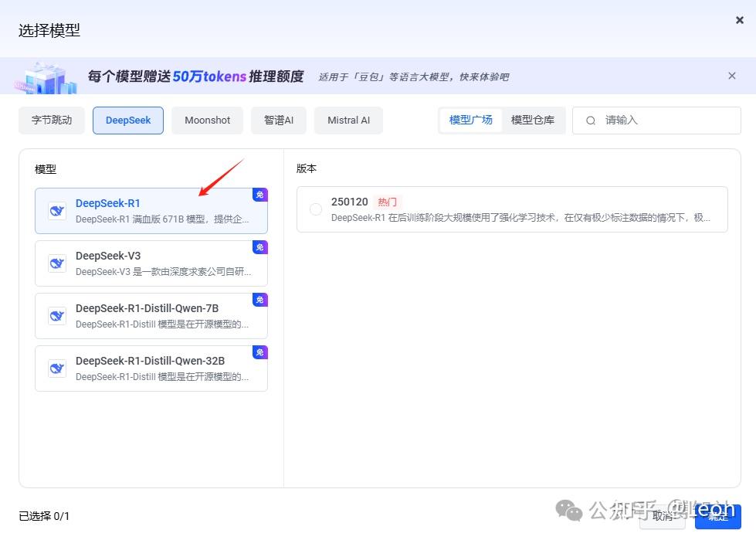Click the Distill-Qwen-32B whale logo icon
This screenshot has width=756, height=540.
pyautogui.click(x=57, y=368)
